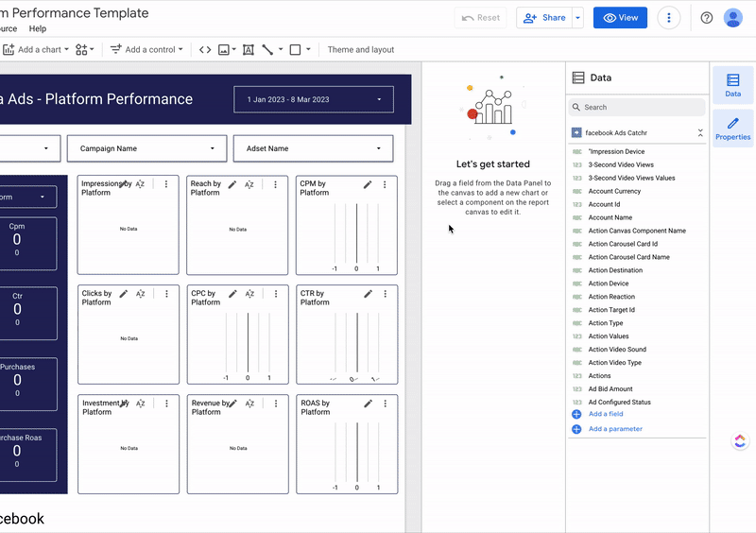The height and width of the screenshot is (533, 756).
Task: Select the Text box tool icon
Action: coord(249,49)
